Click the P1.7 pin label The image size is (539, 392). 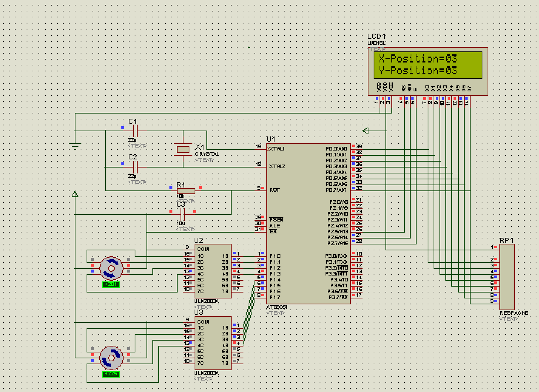pyautogui.click(x=275, y=297)
